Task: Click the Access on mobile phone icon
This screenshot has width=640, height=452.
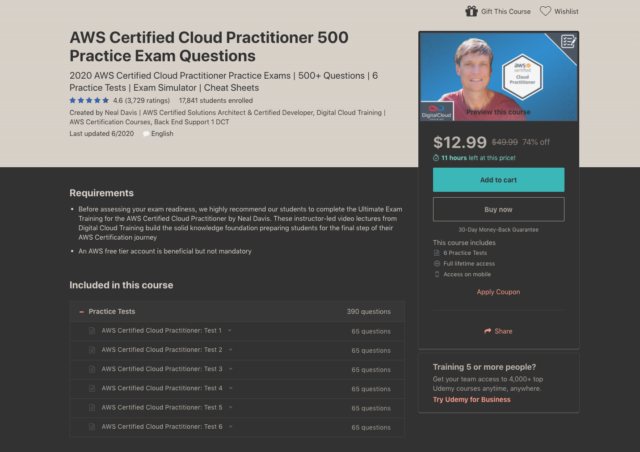Action: click(437, 274)
